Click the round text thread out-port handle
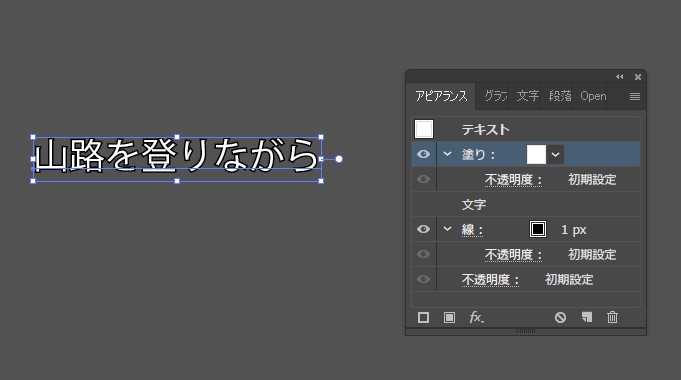The image size is (681, 380). (x=339, y=159)
